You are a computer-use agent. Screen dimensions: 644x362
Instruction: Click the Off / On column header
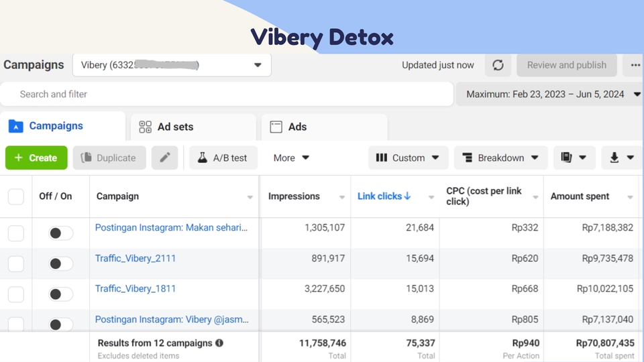(x=56, y=196)
